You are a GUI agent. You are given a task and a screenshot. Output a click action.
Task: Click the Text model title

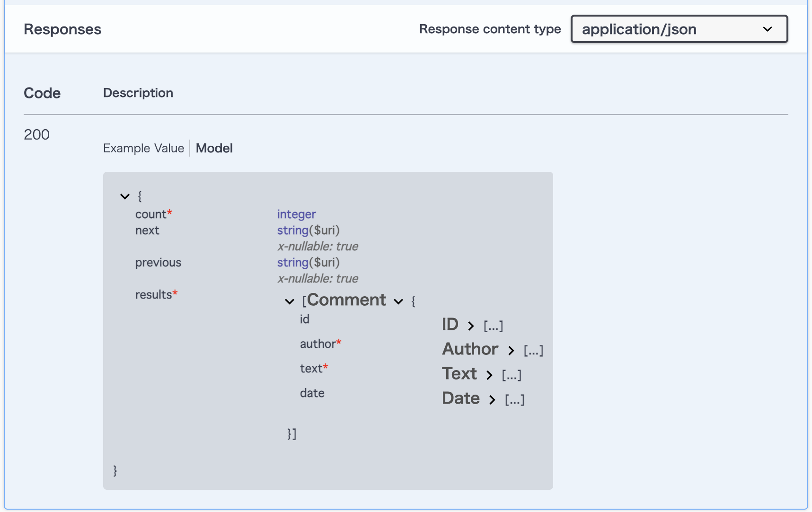tap(459, 373)
